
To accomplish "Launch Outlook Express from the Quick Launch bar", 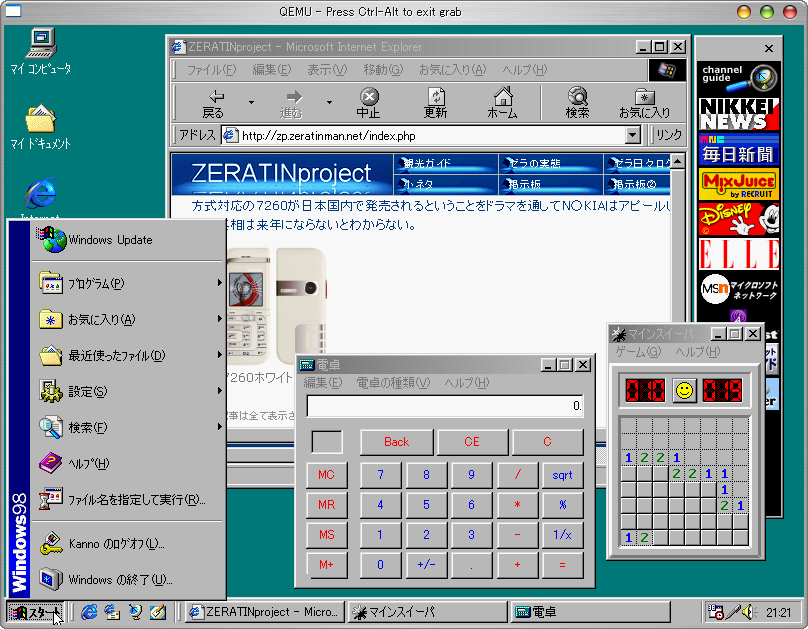I will pos(112,612).
